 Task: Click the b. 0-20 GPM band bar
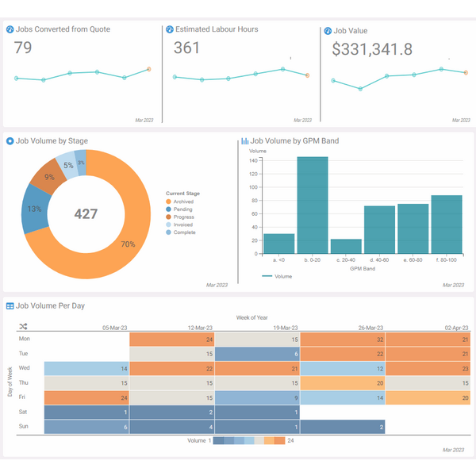point(312,206)
